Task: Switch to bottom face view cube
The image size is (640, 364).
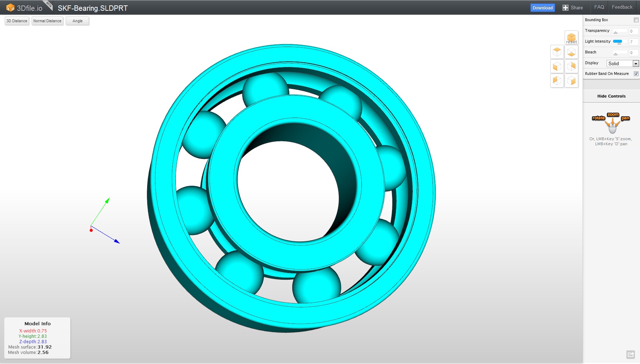Action: [571, 52]
